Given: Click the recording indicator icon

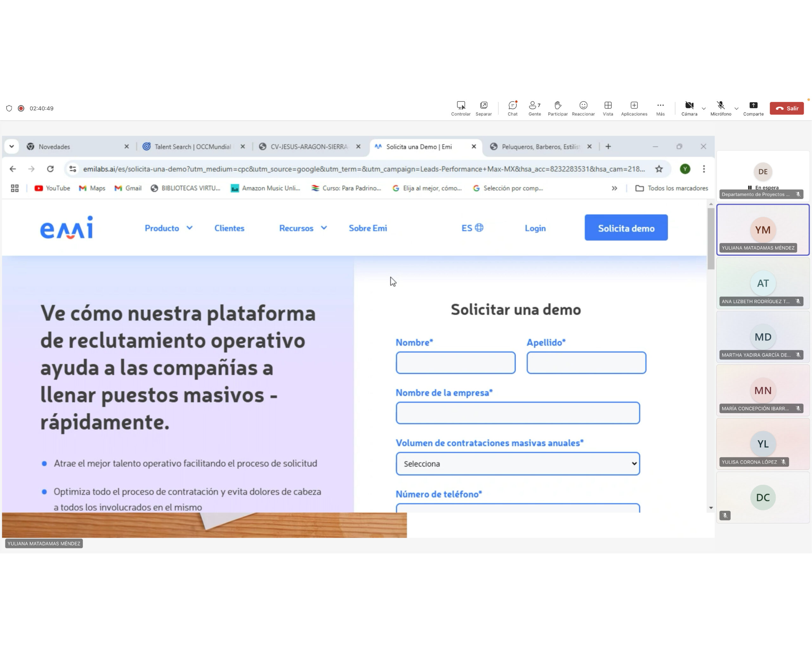Looking at the screenshot, I should tap(21, 108).
